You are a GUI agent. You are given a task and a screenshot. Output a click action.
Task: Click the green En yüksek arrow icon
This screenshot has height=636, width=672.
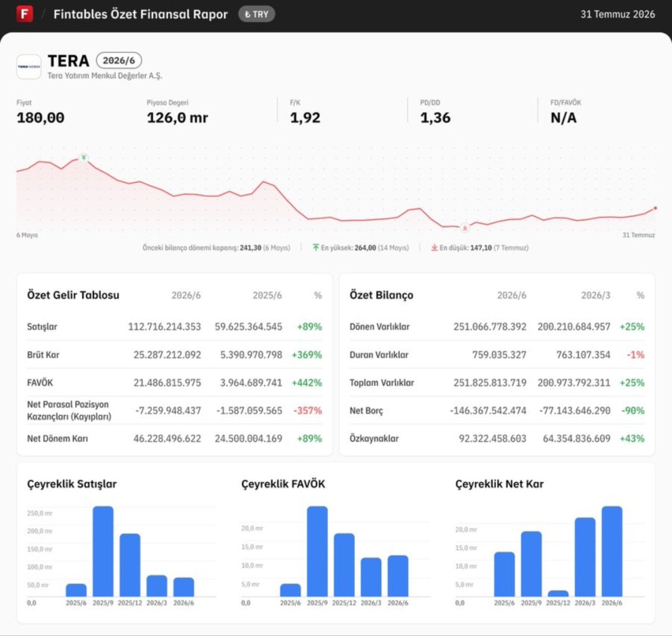tap(316, 248)
